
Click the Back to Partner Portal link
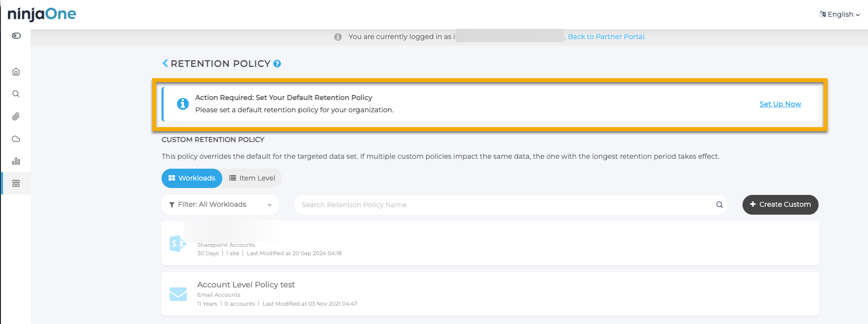[x=607, y=37]
